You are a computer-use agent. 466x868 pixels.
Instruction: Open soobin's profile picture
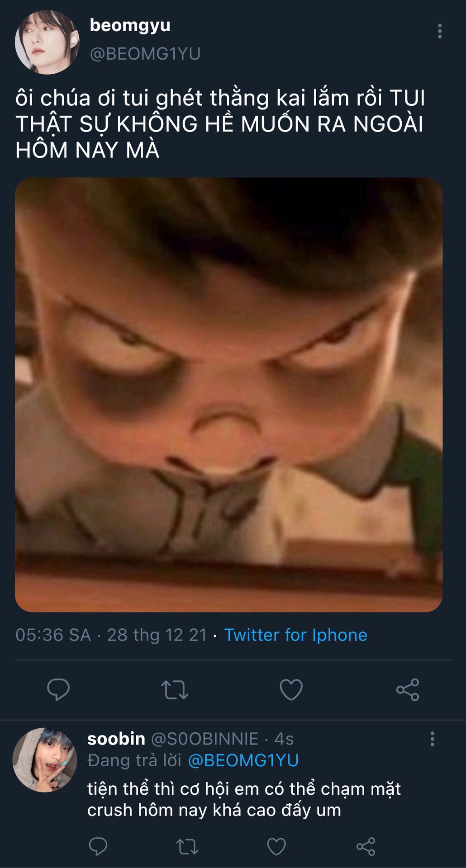point(44,759)
